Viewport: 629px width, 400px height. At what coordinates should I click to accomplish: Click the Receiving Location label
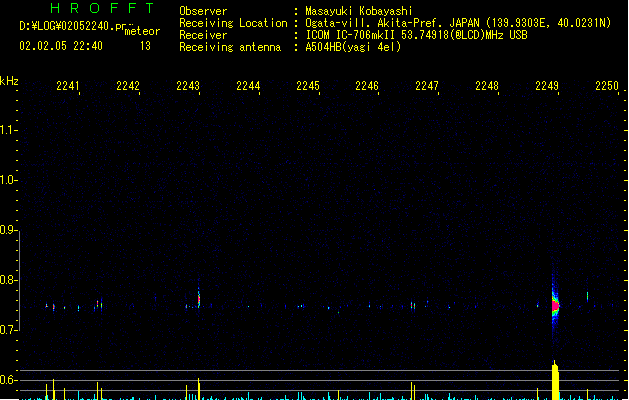233,23
